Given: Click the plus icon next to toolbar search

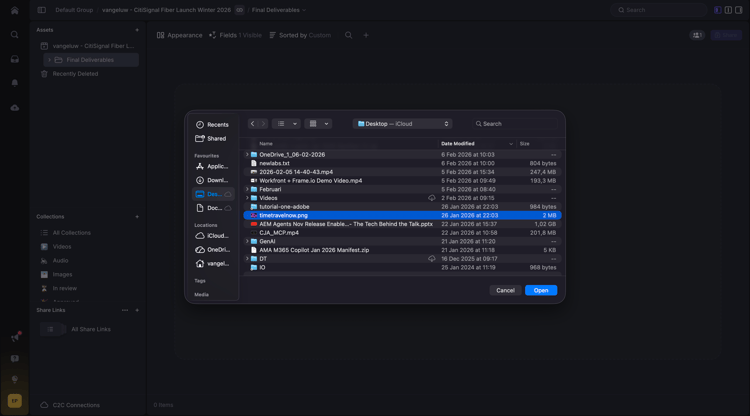Looking at the screenshot, I should click(366, 35).
